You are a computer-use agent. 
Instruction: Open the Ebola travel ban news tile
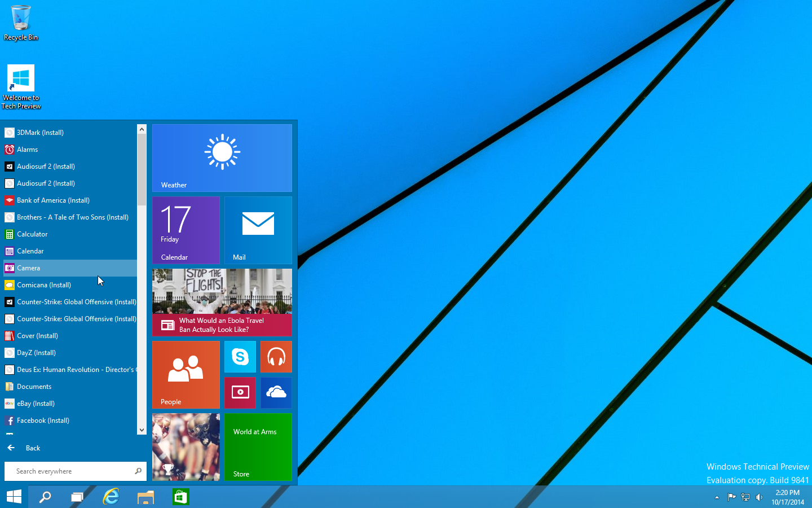point(222,303)
